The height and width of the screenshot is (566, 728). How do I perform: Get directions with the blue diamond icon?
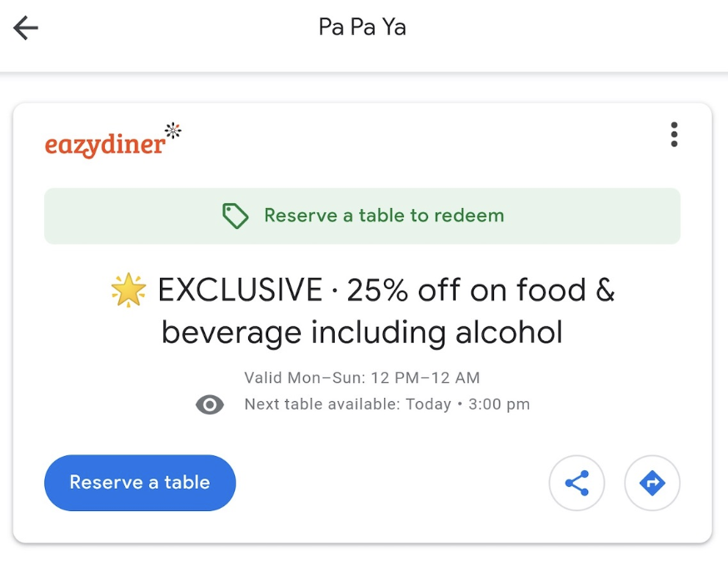652,483
